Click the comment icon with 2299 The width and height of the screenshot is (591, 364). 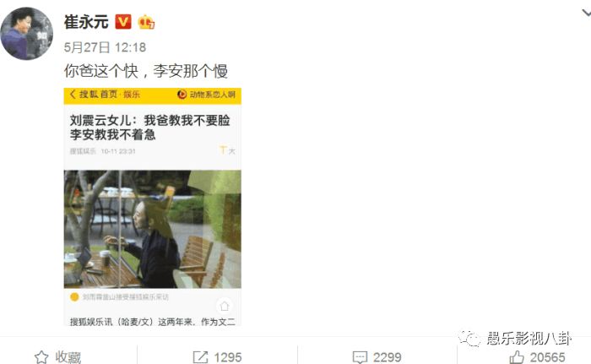click(360, 357)
